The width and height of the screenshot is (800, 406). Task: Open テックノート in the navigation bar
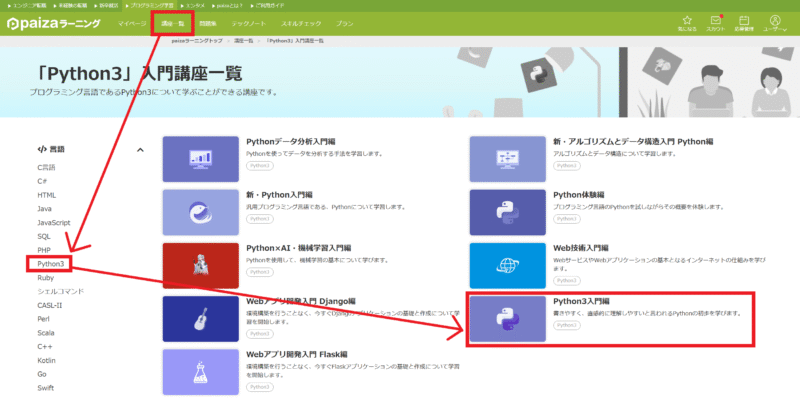[x=248, y=23]
